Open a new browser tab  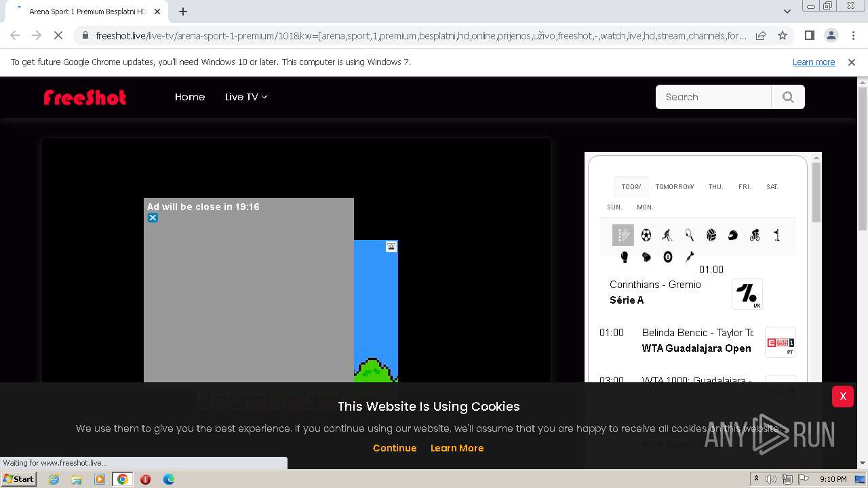click(x=183, y=12)
